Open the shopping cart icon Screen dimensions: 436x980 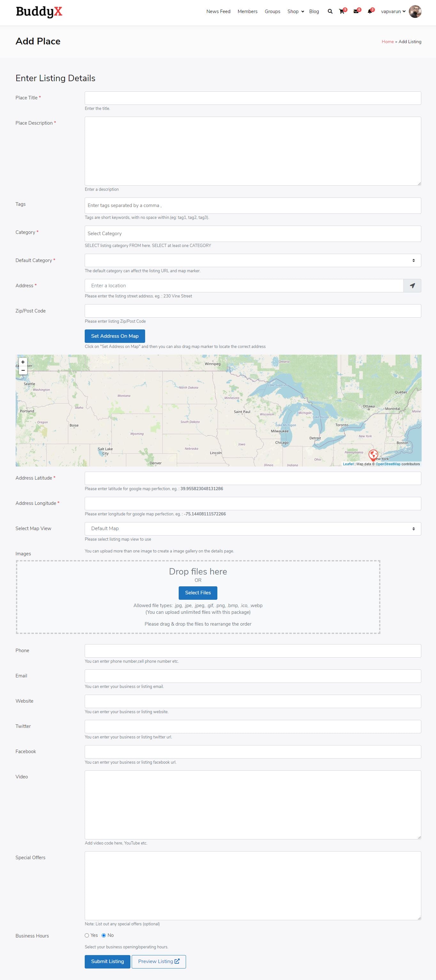pos(342,12)
